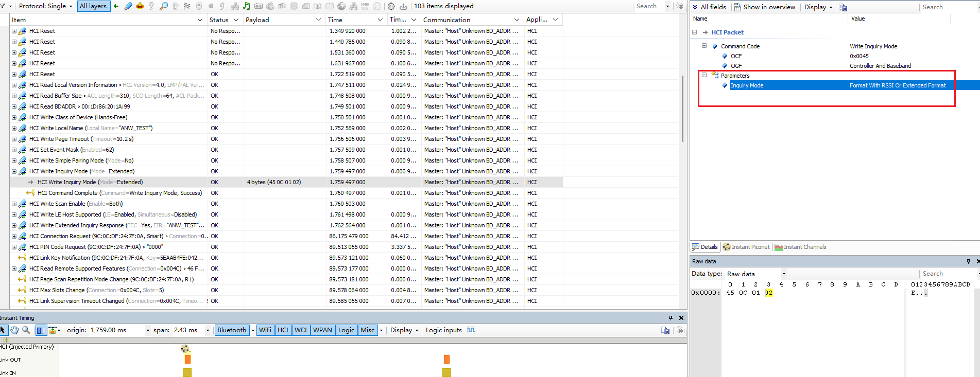Click the globe toolbar icon

(x=341, y=6)
